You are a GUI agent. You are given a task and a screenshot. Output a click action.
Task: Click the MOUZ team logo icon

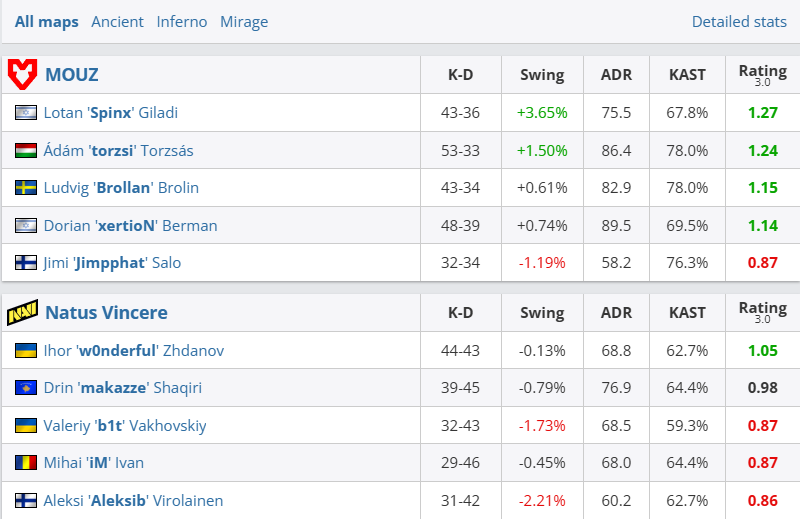point(23,74)
